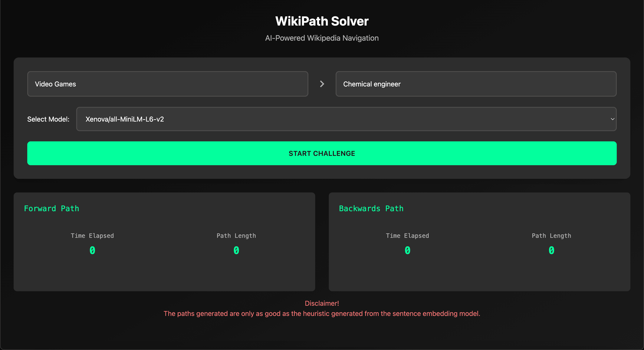Click the arrow icon between the two topic fields
Viewport: 644px width, 350px height.
tap(322, 84)
